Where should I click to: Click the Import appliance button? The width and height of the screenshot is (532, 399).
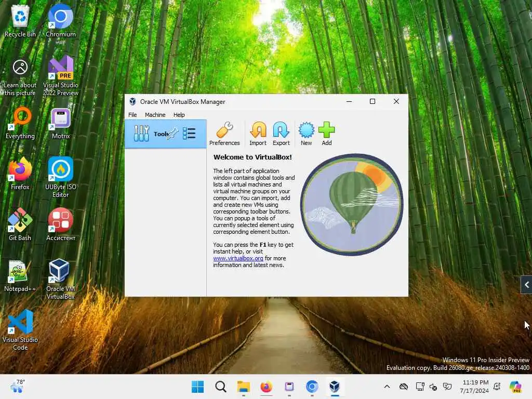tap(258, 134)
